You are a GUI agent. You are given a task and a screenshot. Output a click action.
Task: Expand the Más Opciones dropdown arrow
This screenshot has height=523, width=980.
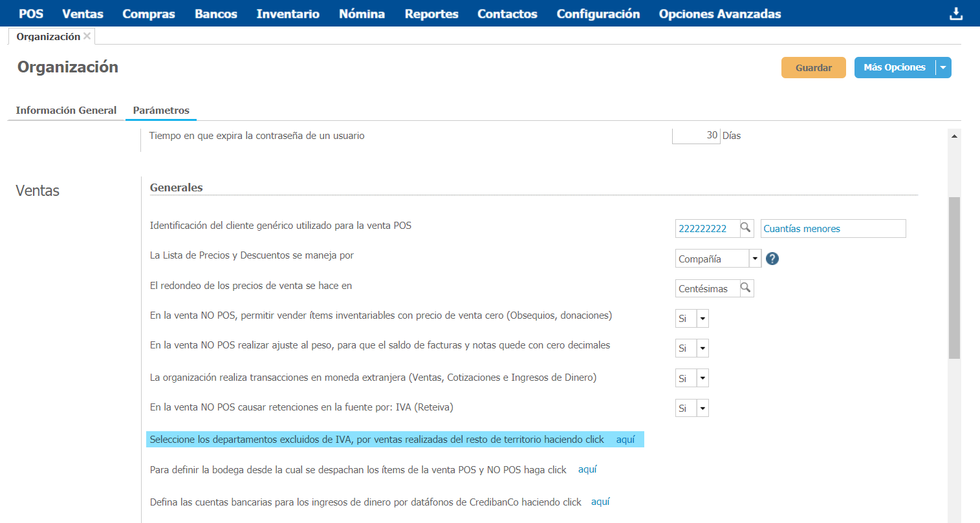(943, 68)
